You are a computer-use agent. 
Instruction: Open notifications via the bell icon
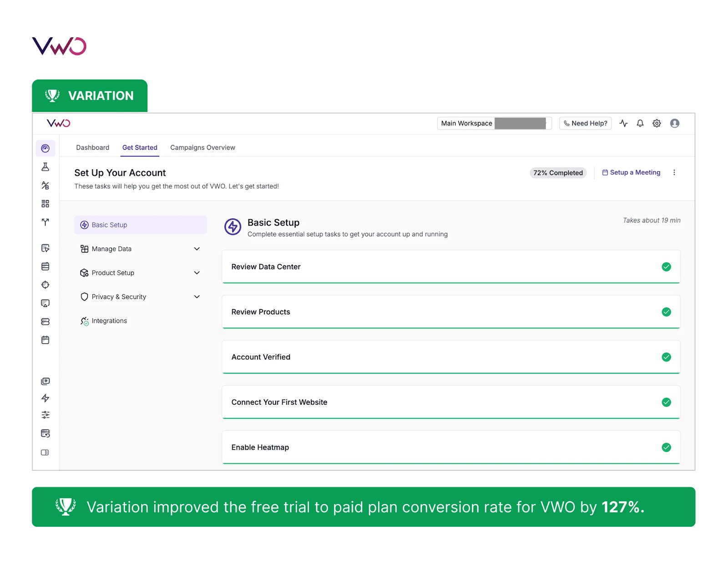(x=640, y=123)
